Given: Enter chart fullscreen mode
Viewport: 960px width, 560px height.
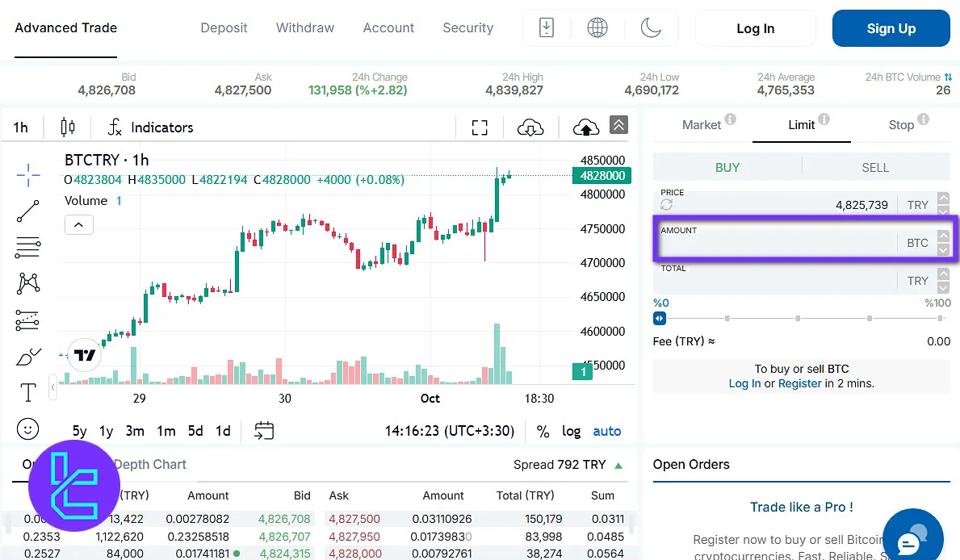Looking at the screenshot, I should point(480,127).
